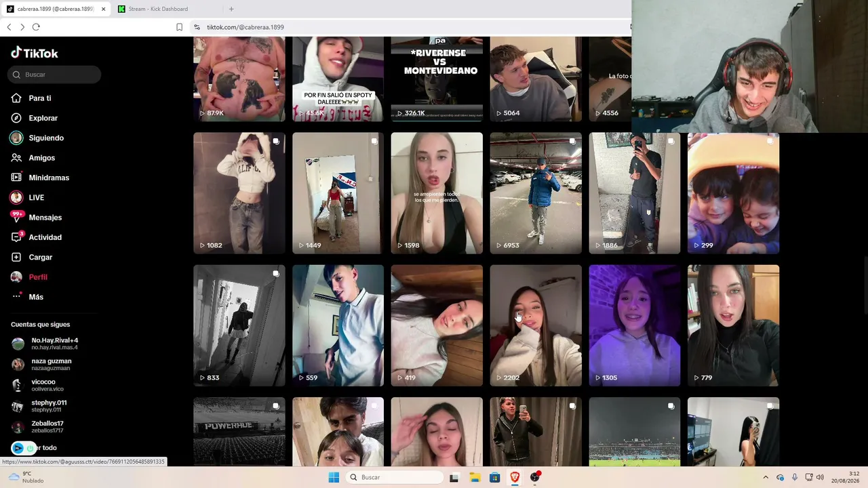Open the RIVERENSE VS MONTEVIDEANO video
This screenshot has height=488, width=868.
(437, 79)
